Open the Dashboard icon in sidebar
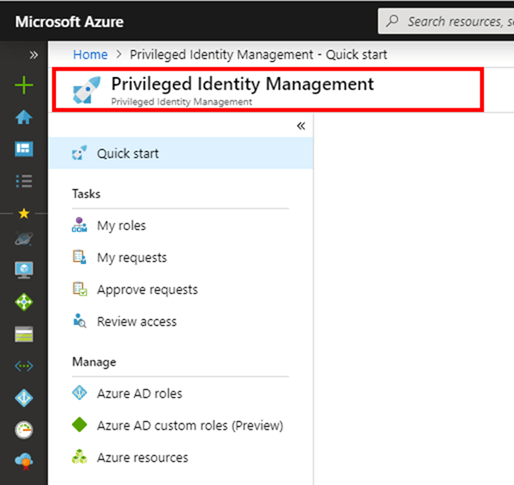The image size is (514, 485). click(24, 149)
